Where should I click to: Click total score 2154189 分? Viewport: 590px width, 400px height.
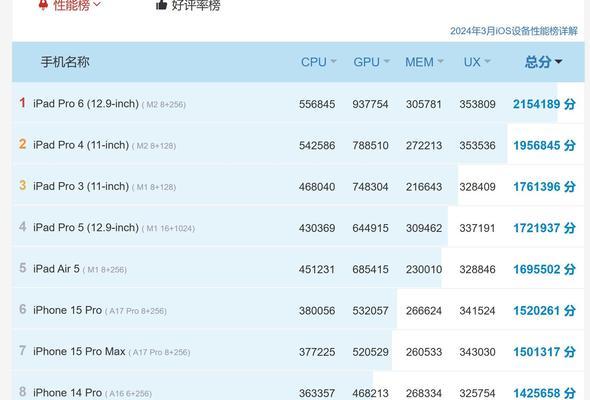544,104
